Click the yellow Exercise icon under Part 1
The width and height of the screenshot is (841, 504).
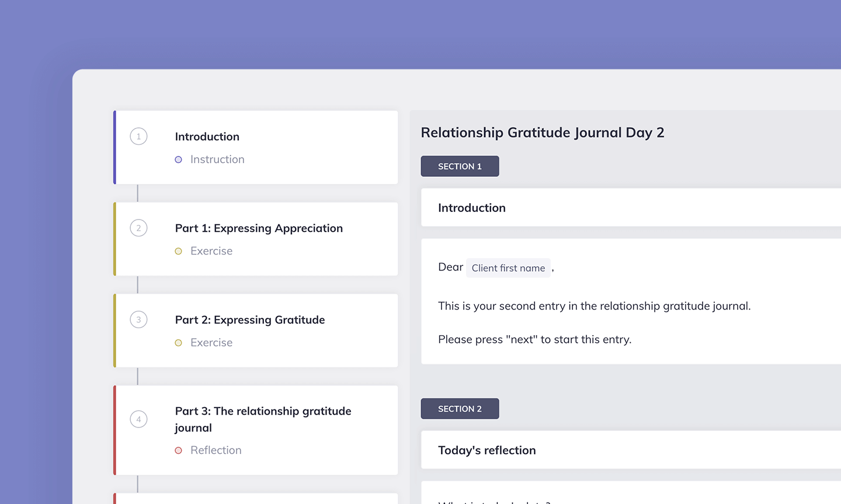(178, 251)
